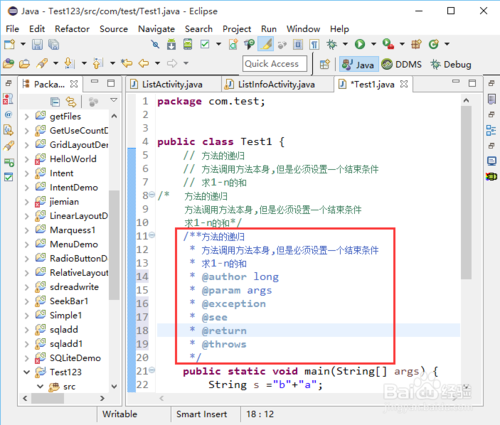The width and height of the screenshot is (500, 425).
Task: Click Last Edit Location arrow icon
Action: click(127, 63)
